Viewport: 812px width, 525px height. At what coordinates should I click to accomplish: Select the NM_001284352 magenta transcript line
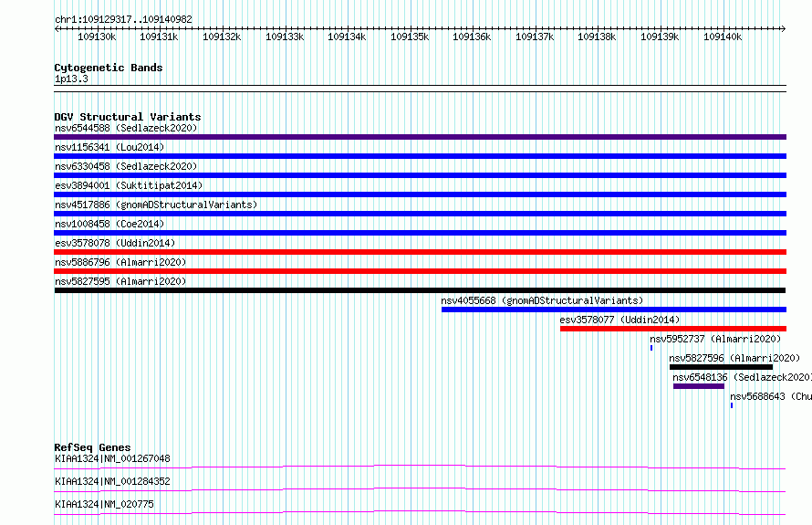(420, 489)
